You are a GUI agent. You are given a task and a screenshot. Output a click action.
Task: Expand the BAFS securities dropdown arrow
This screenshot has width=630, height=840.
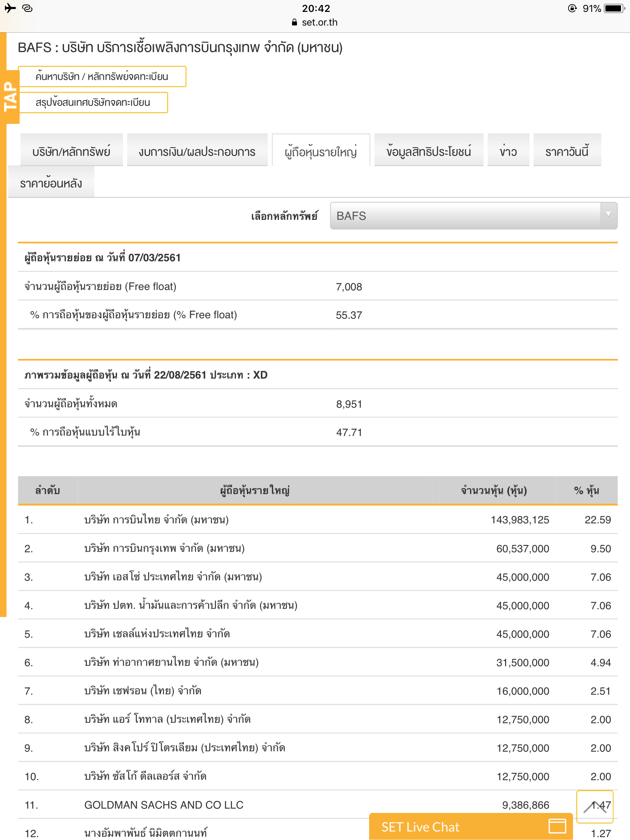(609, 215)
